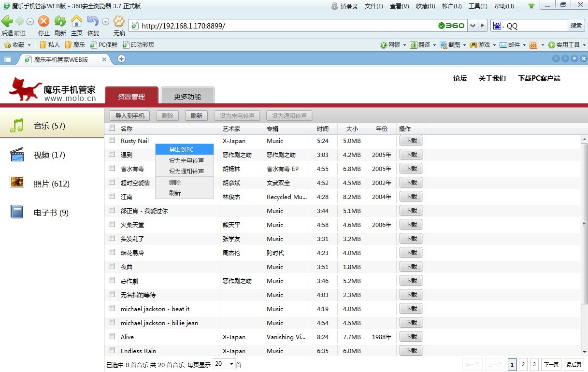
Task: Open the items-per-page 20 dropdown
Action: (x=224, y=364)
